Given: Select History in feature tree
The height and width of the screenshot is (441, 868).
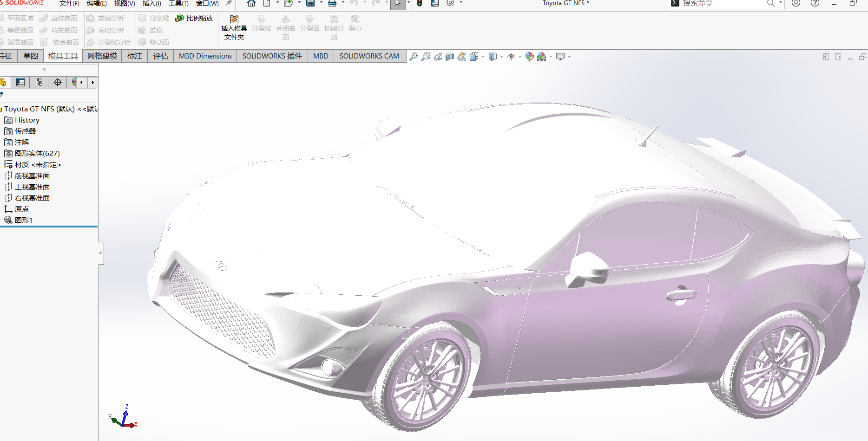Looking at the screenshot, I should pyautogui.click(x=27, y=120).
